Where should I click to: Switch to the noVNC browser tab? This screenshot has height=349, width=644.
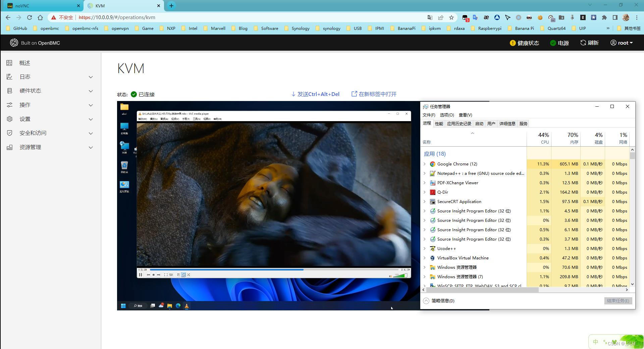click(x=44, y=6)
